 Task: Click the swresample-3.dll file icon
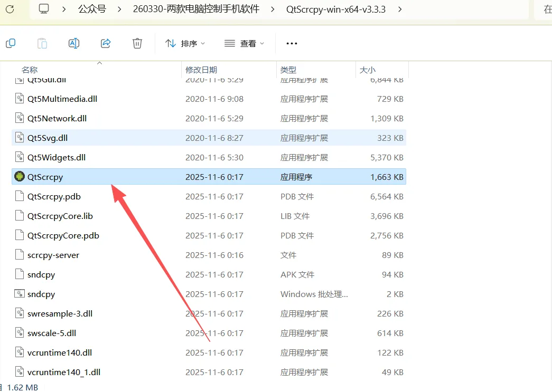[20, 313]
